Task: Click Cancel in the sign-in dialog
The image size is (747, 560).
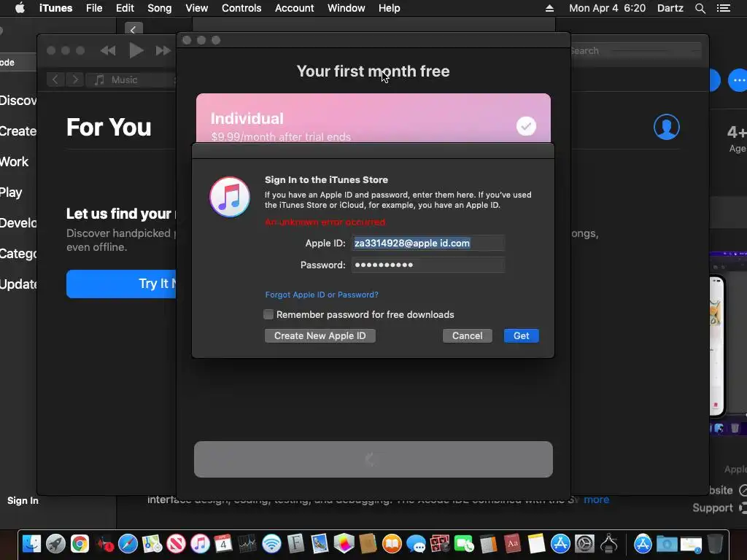Action: click(x=467, y=335)
